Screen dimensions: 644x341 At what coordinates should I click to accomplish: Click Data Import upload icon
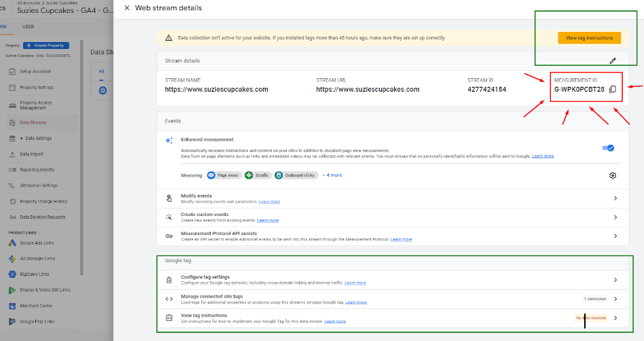pyautogui.click(x=12, y=154)
